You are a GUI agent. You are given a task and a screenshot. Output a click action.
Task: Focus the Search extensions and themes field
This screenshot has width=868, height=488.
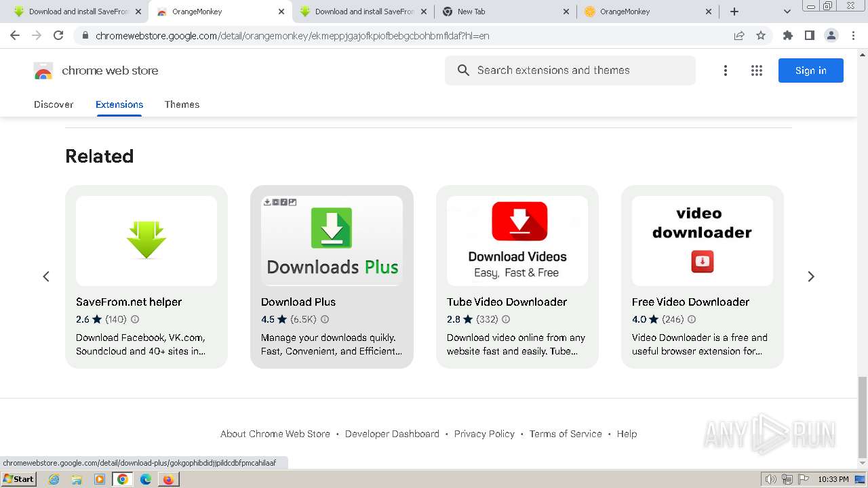[x=570, y=70]
